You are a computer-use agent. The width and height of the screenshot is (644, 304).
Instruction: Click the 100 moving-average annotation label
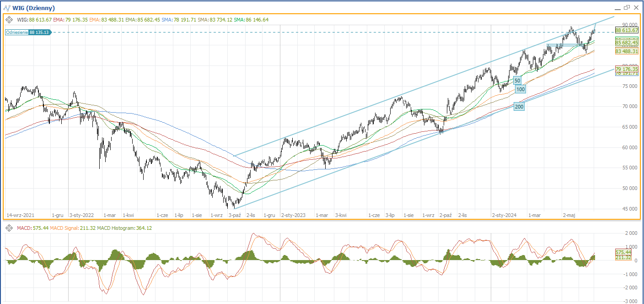point(520,90)
